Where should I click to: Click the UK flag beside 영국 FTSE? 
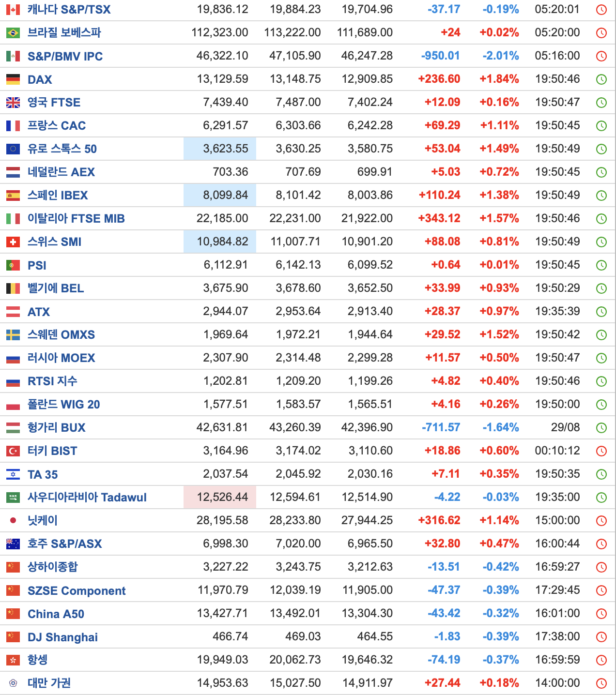pyautogui.click(x=13, y=102)
